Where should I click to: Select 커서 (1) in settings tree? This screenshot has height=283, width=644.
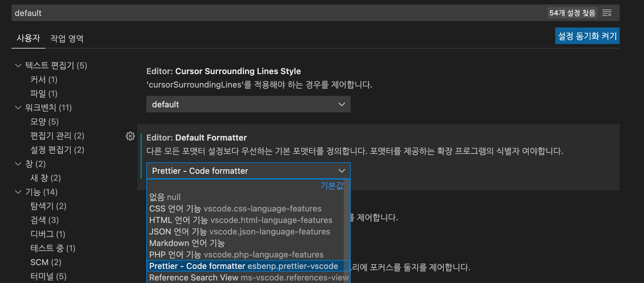[44, 80]
